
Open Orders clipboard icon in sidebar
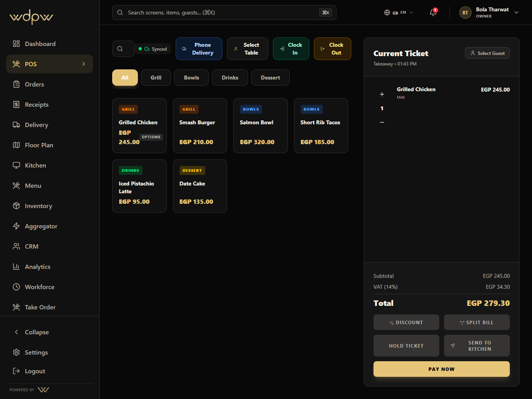[x=16, y=84]
